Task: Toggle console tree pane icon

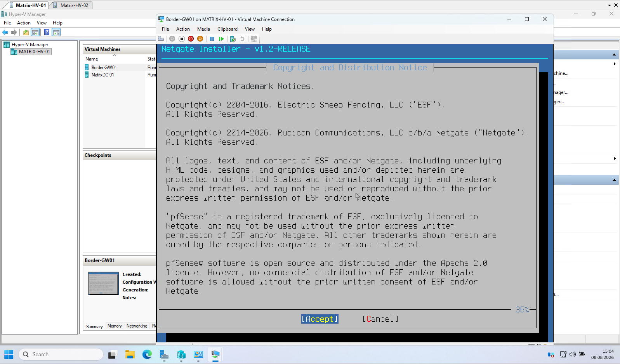Action: pyautogui.click(x=35, y=32)
